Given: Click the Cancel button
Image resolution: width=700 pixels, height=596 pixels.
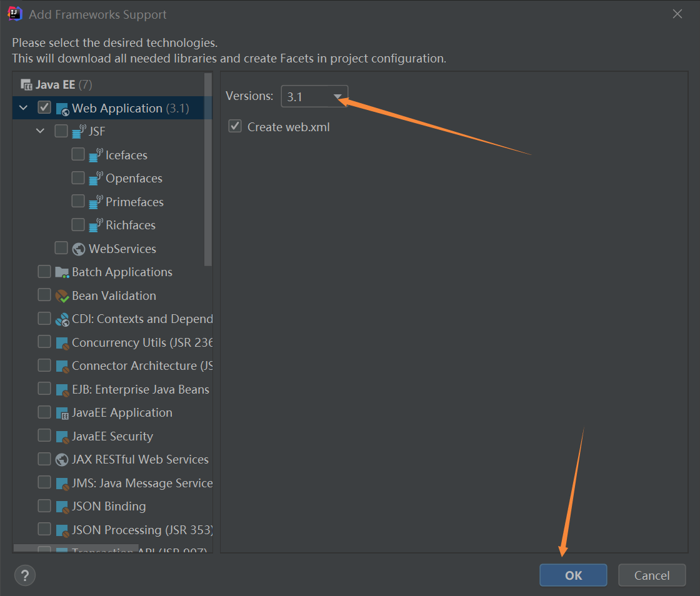Looking at the screenshot, I should 652,575.
